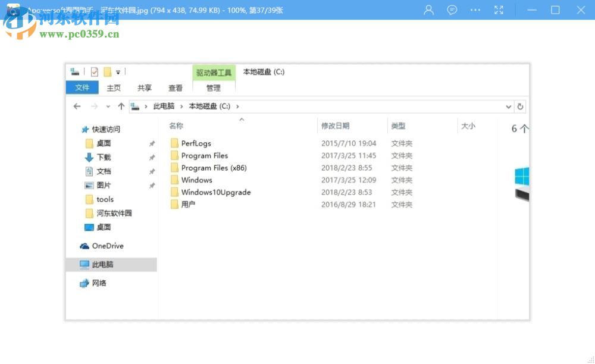Image resolution: width=595 pixels, height=364 pixels.
Task: Open the 文件 menu
Action: pyautogui.click(x=82, y=87)
